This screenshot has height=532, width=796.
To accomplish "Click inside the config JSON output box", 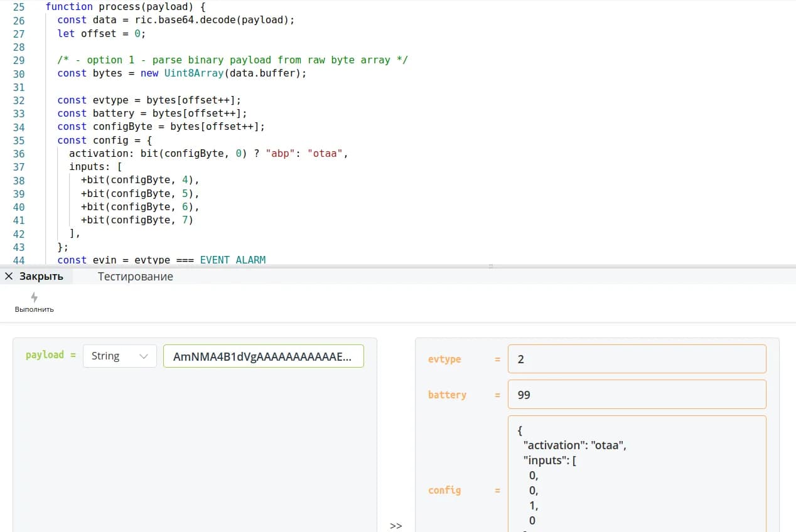I will coord(637,477).
